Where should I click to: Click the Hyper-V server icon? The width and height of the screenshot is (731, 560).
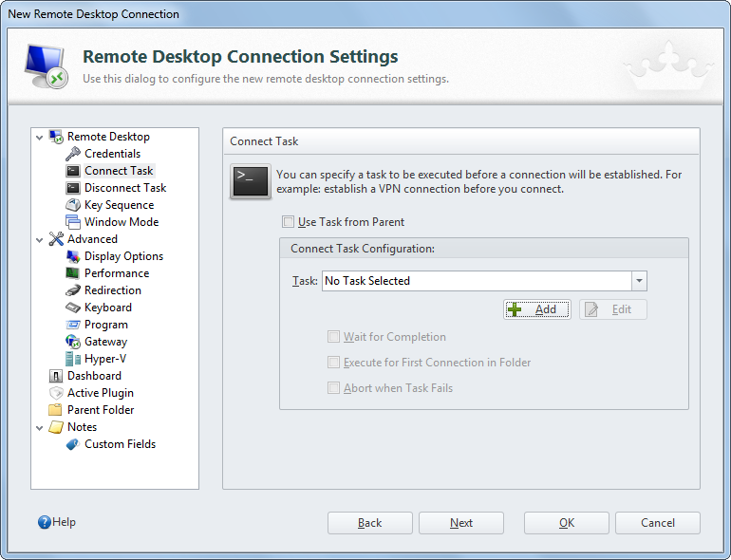coord(73,359)
